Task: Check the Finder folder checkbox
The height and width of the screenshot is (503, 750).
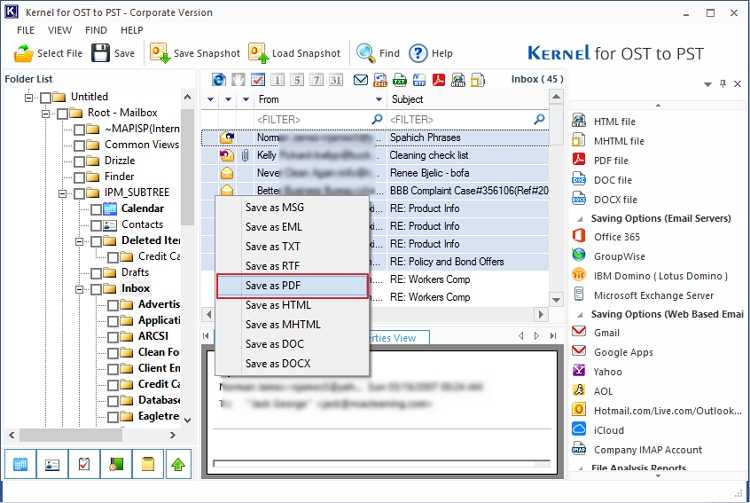Action: 79,177
